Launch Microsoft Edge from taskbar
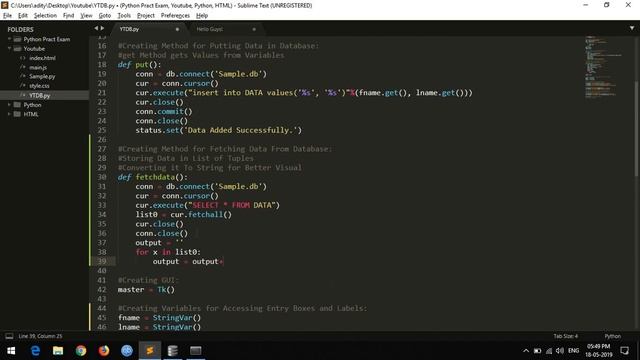 (36, 351)
